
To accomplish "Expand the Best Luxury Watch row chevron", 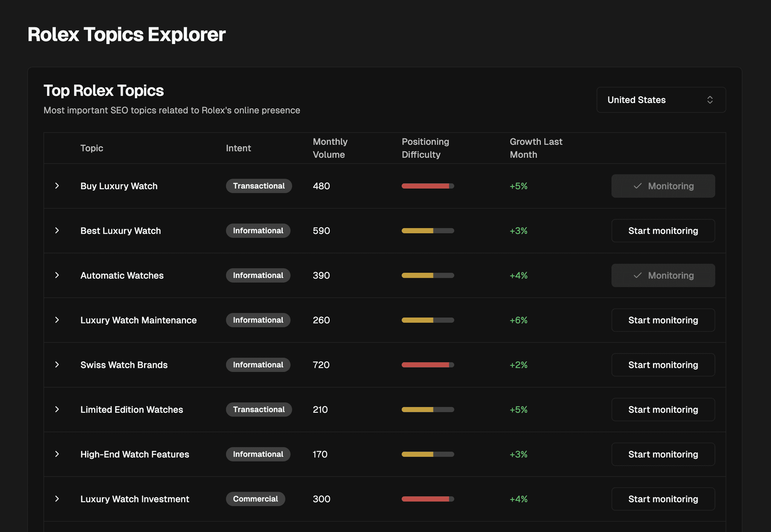I will coord(57,231).
